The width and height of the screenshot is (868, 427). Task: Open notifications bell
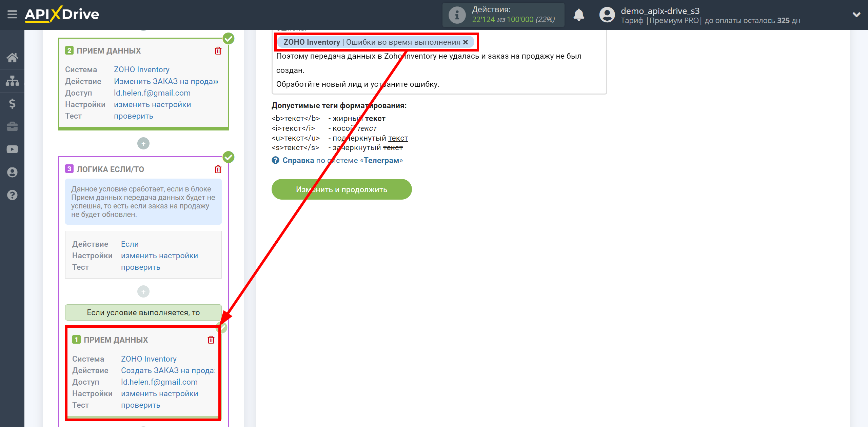tap(579, 15)
